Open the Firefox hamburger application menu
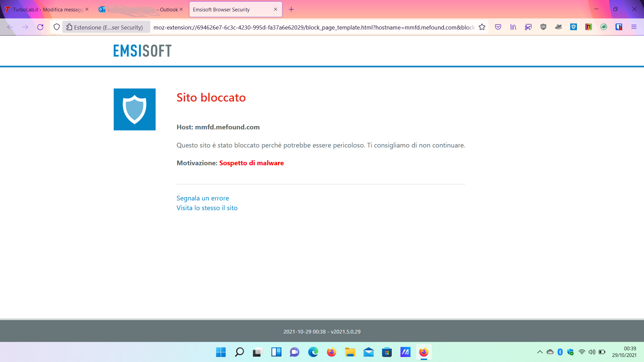Viewport: 644px width, 362px height. (634, 27)
